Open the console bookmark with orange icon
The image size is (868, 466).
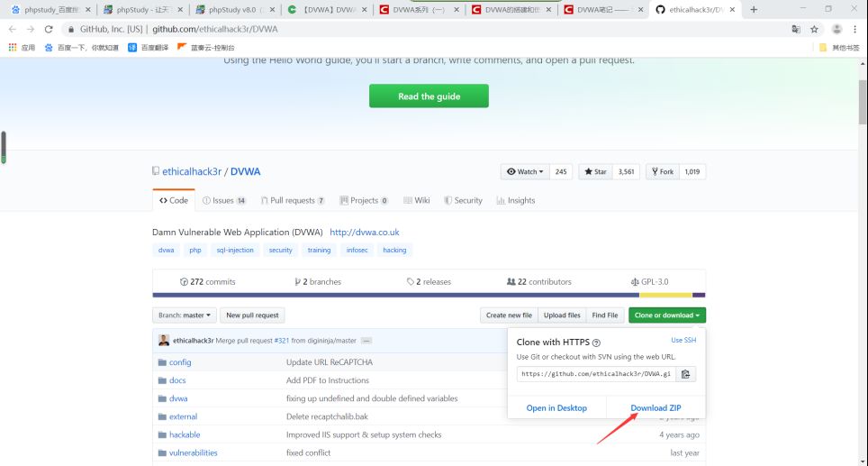(206, 48)
